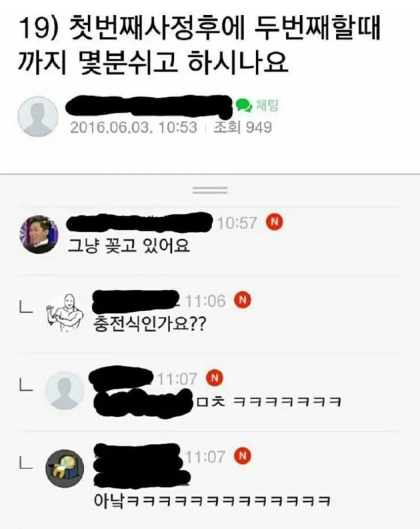Viewport: 420px width, 529px height.
Task: Click the post date 2016.06.03. 10:53
Action: 133,128
